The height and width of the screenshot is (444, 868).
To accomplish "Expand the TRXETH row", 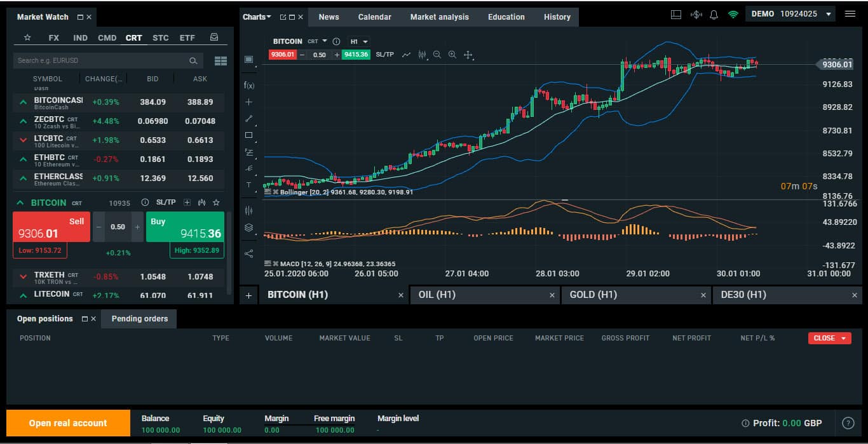I will 24,276.
